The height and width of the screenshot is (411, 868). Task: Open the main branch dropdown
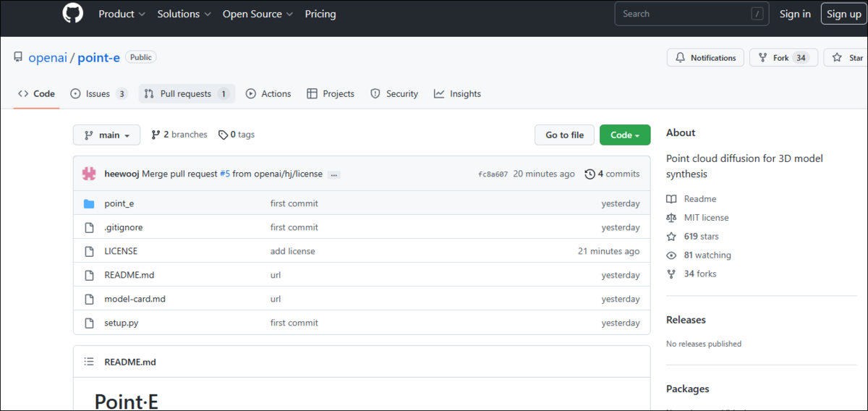tap(106, 135)
